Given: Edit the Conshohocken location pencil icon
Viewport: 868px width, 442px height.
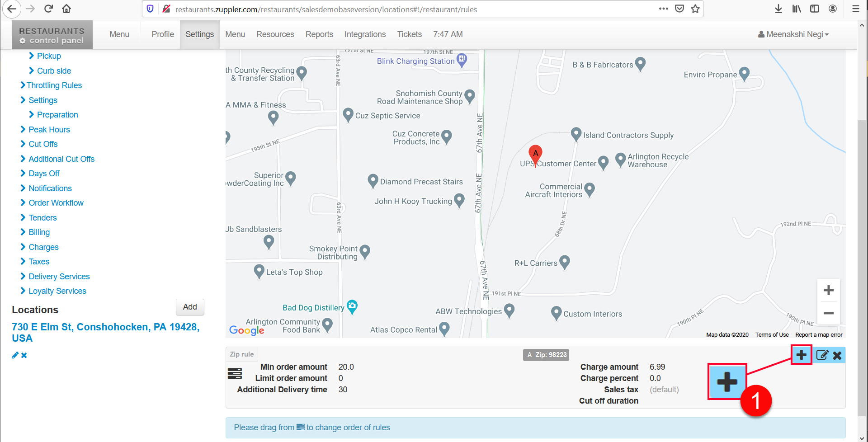Looking at the screenshot, I should (15, 355).
